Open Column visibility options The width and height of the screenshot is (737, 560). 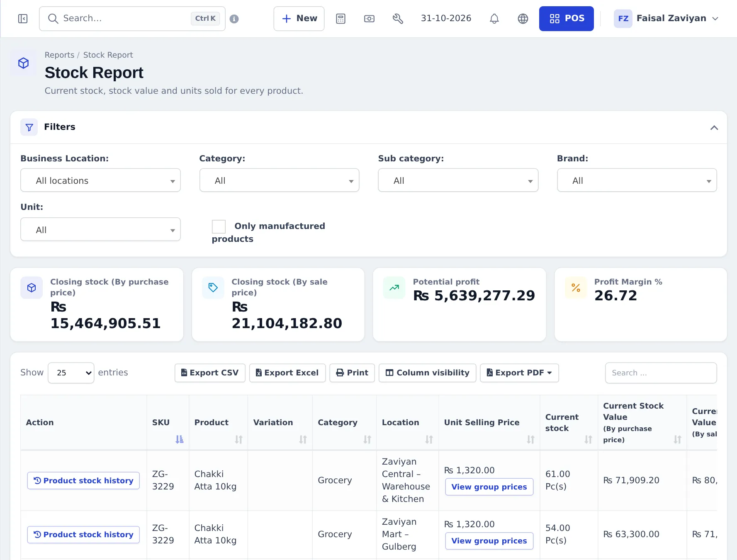(427, 373)
